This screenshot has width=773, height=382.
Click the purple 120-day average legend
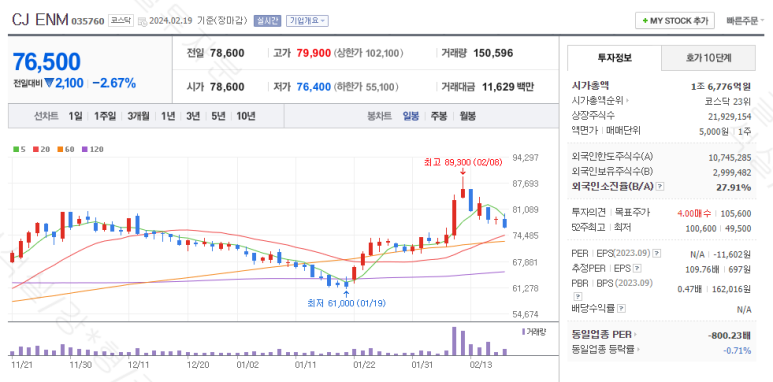click(93, 149)
